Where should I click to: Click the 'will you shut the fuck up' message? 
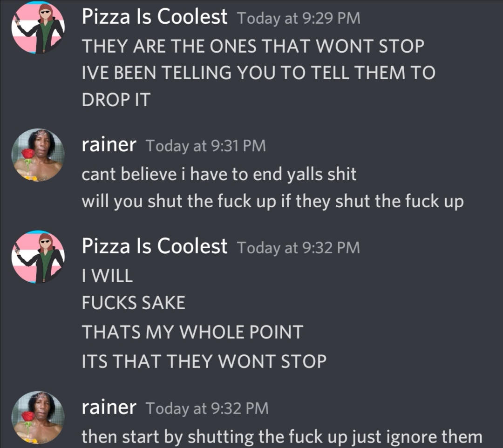(x=272, y=201)
